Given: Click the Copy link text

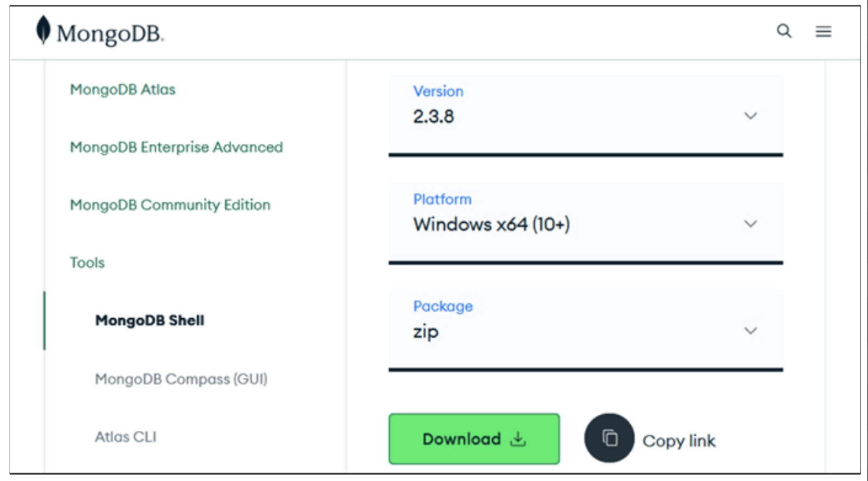Looking at the screenshot, I should 679,441.
